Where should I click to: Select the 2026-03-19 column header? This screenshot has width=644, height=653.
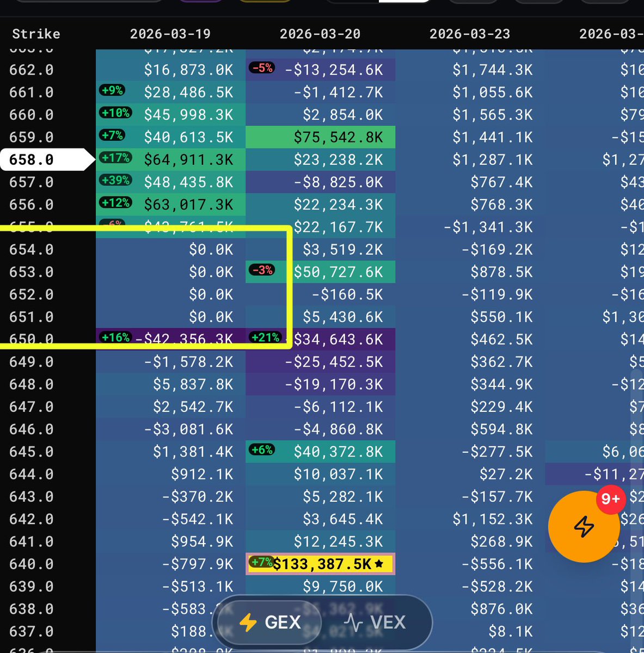tap(170, 34)
